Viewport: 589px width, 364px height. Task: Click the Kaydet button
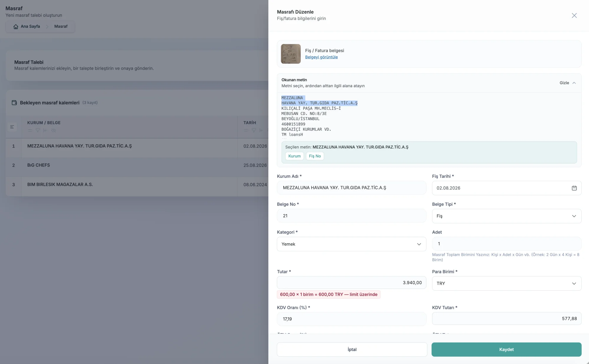click(506, 350)
